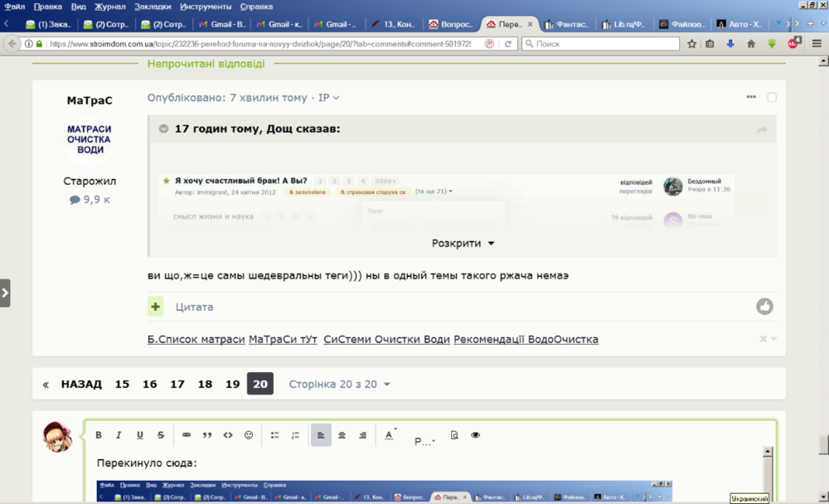This screenshot has height=504, width=829.
Task: Insert a link using the chain icon
Action: (x=186, y=435)
